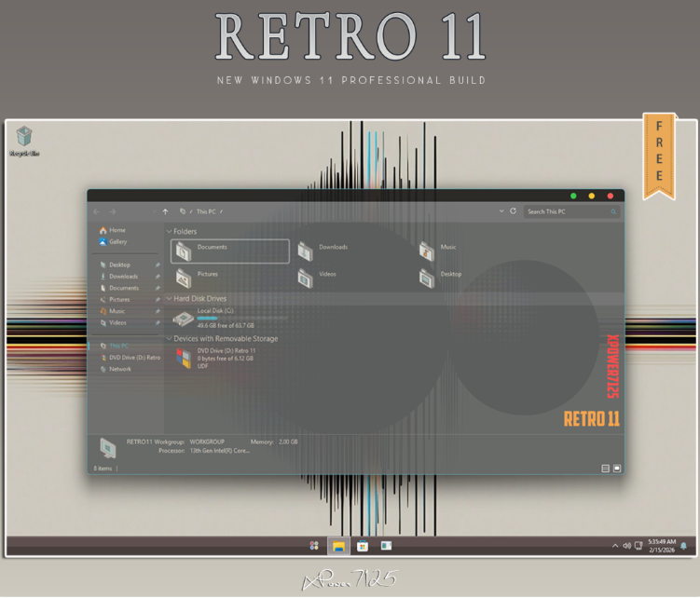This screenshot has width=700, height=598.
Task: Click '49.6 GB free of 63.7 GB' text
Action: (226, 325)
